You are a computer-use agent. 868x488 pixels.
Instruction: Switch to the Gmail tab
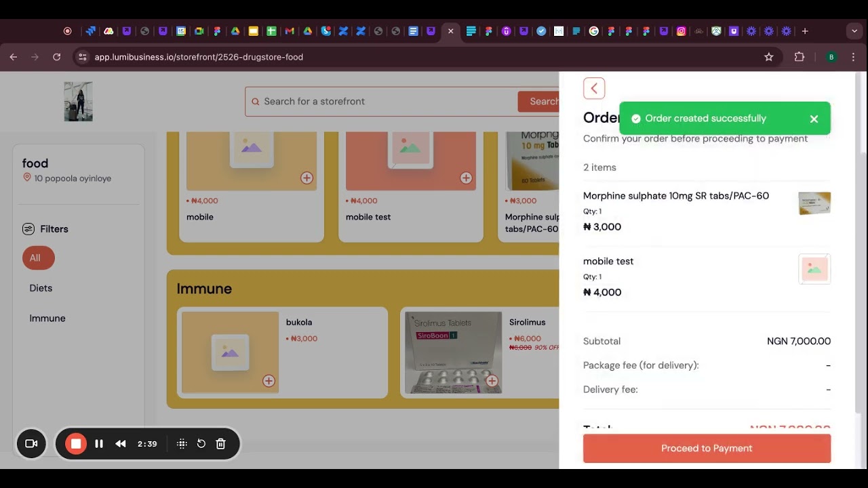pos(290,31)
